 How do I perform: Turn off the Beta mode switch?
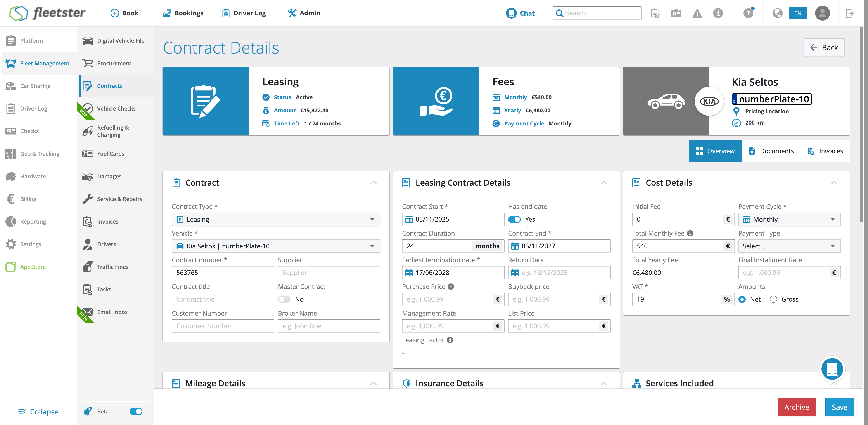pos(136,411)
